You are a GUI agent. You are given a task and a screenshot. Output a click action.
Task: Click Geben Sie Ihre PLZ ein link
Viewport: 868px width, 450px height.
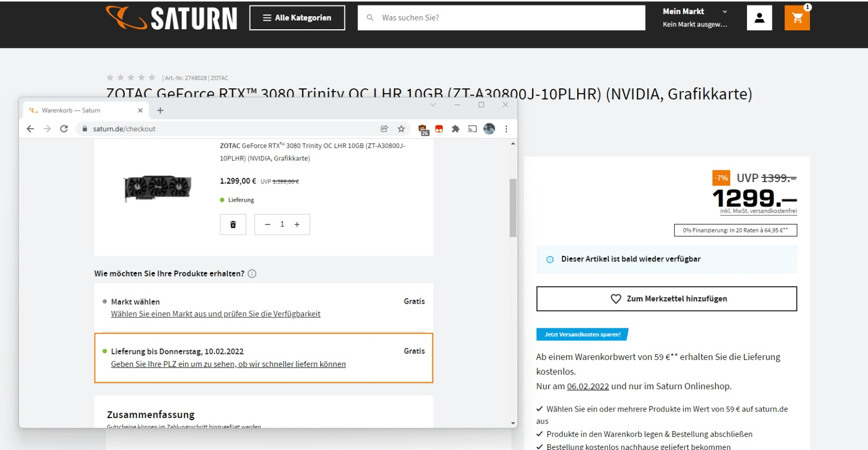point(228,364)
